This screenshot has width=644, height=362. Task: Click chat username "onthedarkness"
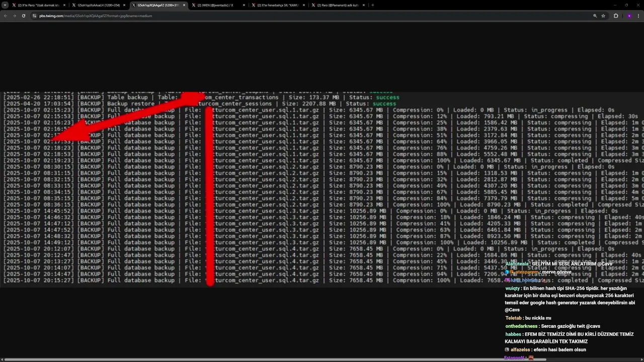pyautogui.click(x=521, y=326)
